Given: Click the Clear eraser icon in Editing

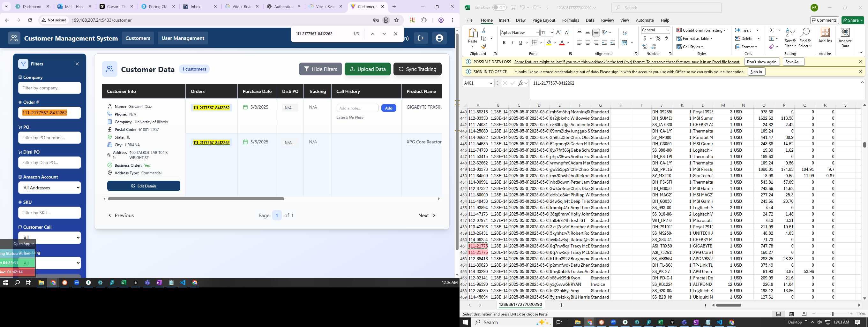Looking at the screenshot, I should pyautogui.click(x=772, y=47).
